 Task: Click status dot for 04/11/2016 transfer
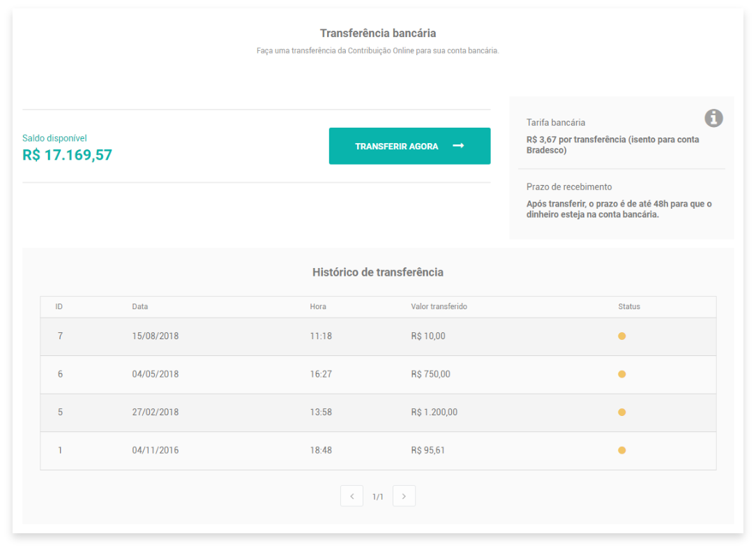pos(622,451)
